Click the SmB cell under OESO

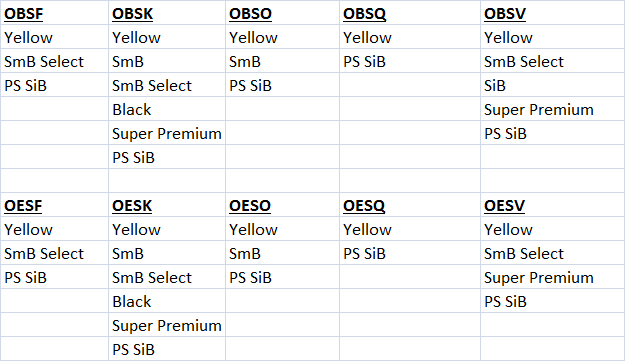282,253
